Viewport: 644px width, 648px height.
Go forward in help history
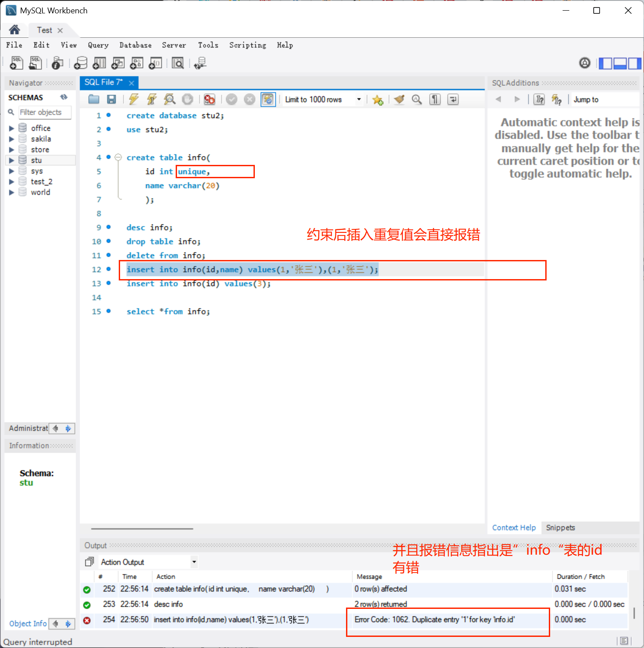click(x=517, y=99)
